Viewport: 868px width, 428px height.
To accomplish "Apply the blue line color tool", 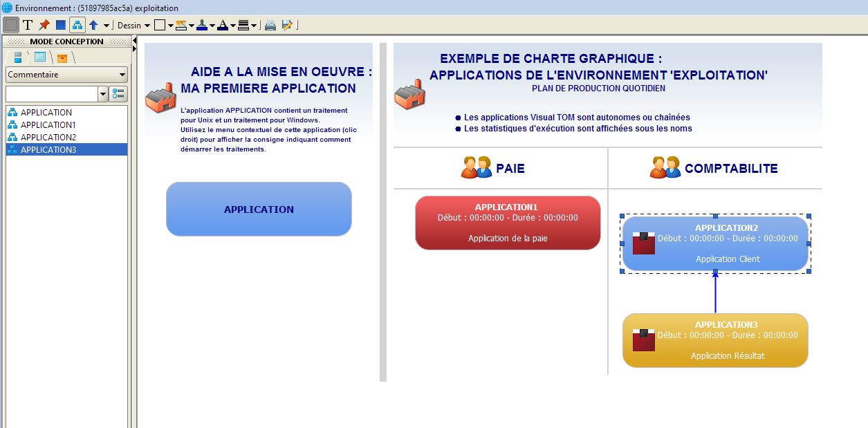I will coord(201,25).
